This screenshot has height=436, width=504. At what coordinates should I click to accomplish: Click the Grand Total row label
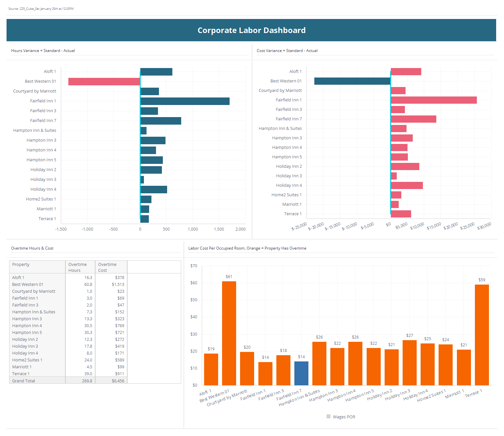pos(24,381)
